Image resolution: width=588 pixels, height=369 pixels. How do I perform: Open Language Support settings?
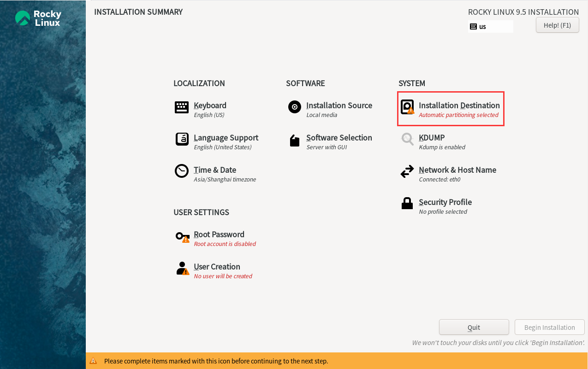pos(226,138)
